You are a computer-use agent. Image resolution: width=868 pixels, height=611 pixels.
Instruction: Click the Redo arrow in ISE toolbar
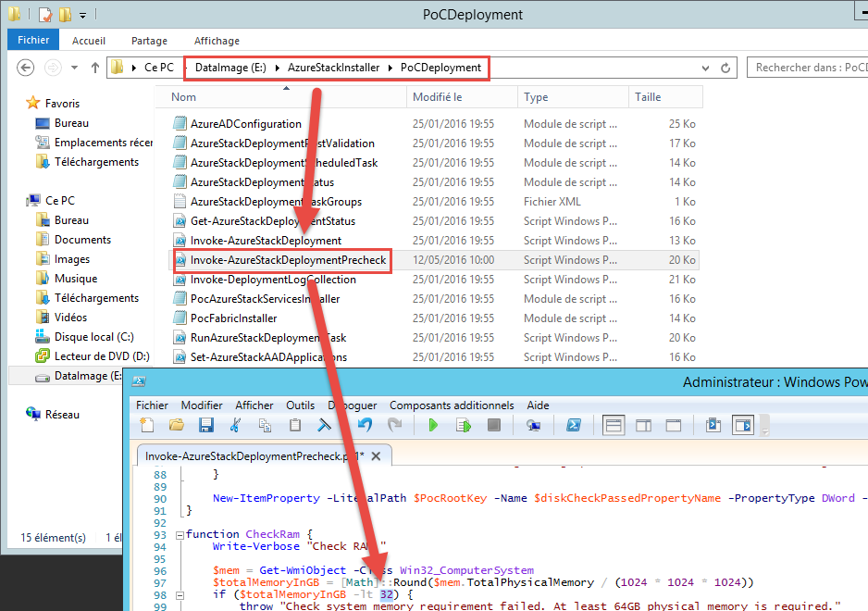click(395, 426)
